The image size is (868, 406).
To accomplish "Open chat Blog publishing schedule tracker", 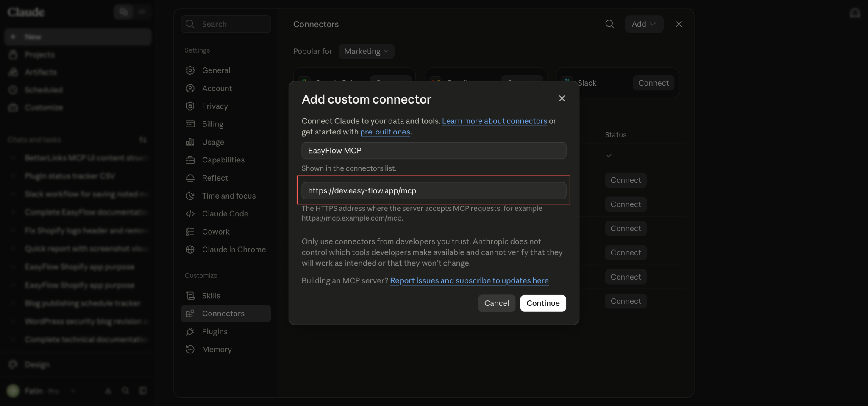I will [78, 303].
